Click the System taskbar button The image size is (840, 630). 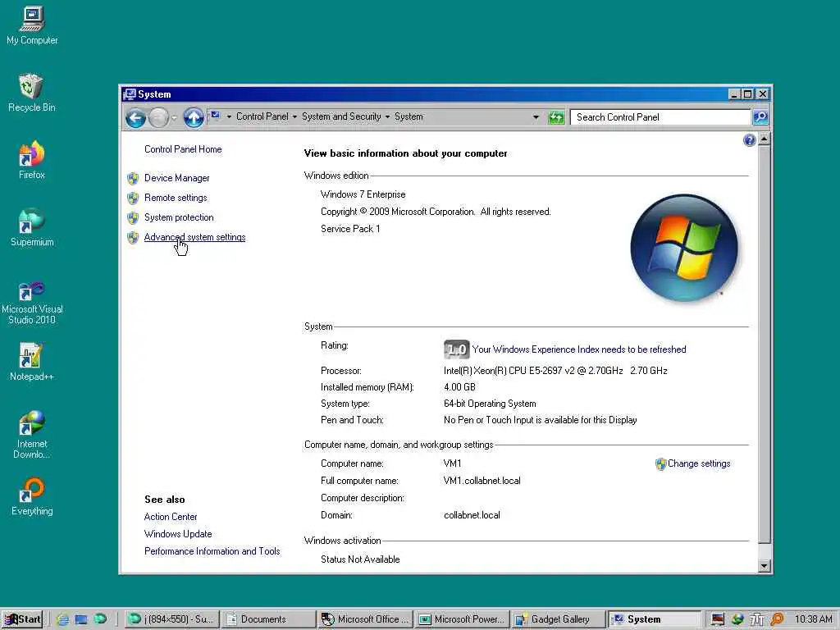[x=654, y=619]
